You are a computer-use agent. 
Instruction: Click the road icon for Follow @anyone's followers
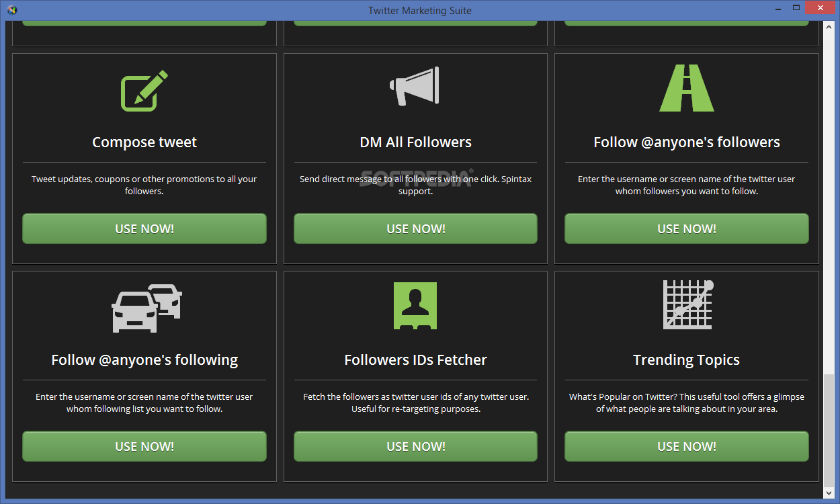pos(687,88)
